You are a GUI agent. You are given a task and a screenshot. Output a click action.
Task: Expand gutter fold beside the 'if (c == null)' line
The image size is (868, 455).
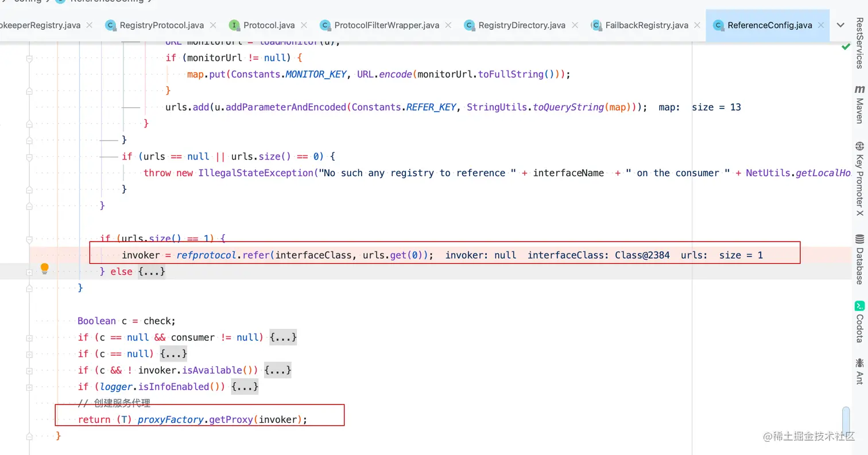[29, 354]
